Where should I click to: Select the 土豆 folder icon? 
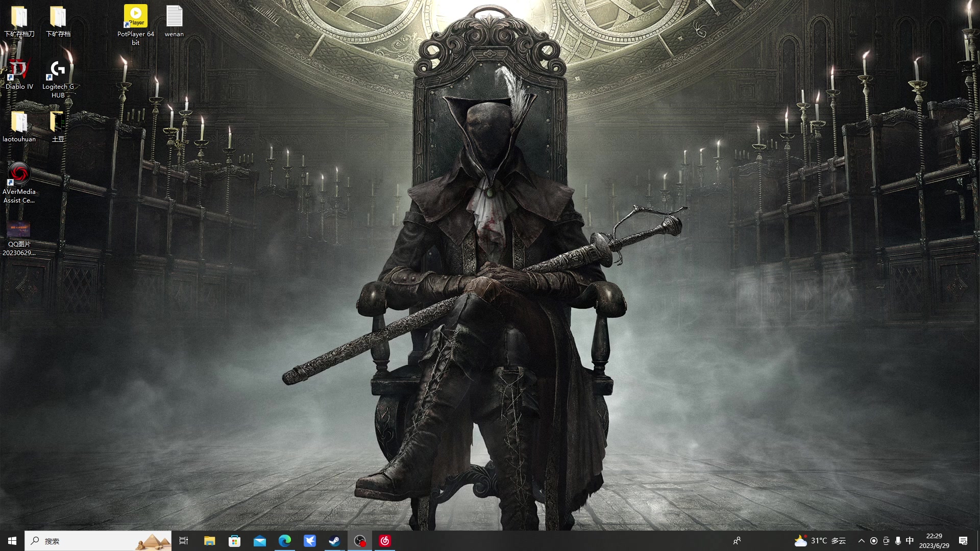pos(58,127)
